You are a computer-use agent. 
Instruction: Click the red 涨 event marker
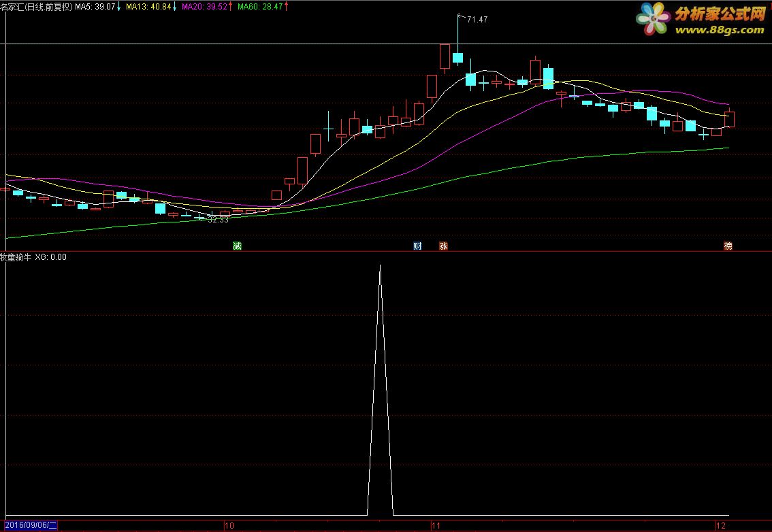point(444,246)
